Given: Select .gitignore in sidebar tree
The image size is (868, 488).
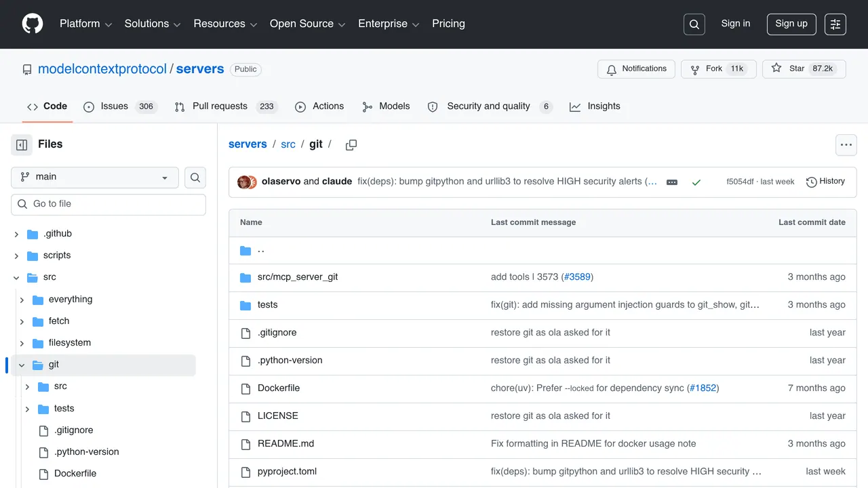Looking at the screenshot, I should 74,430.
